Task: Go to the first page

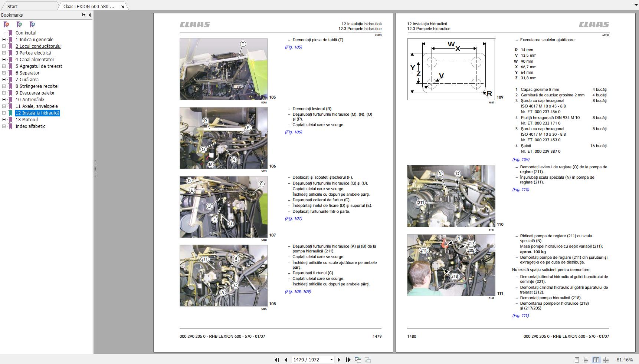Action: (277, 360)
